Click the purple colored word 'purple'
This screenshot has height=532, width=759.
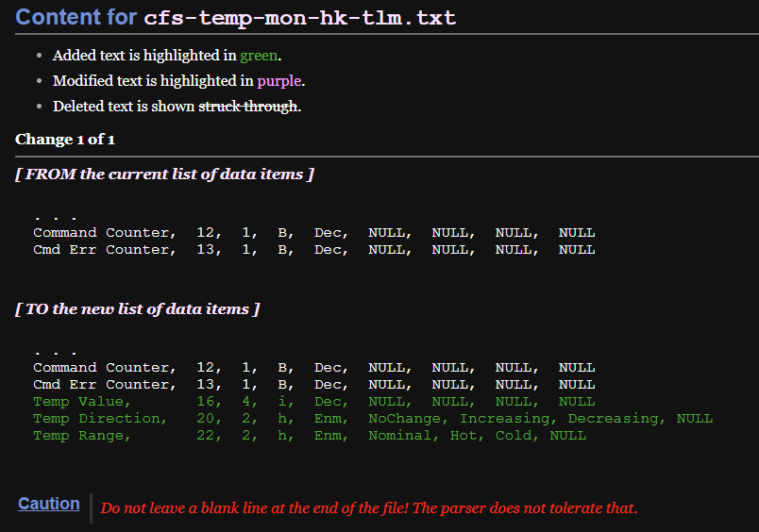click(x=278, y=81)
